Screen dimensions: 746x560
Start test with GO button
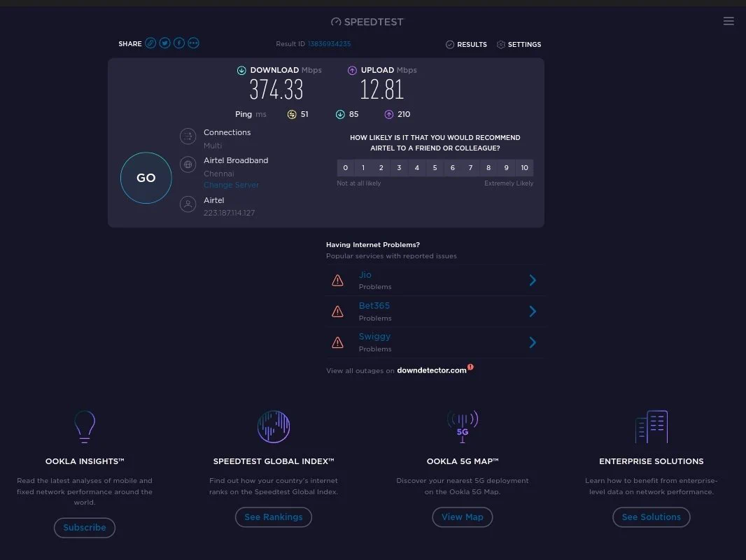coord(146,178)
